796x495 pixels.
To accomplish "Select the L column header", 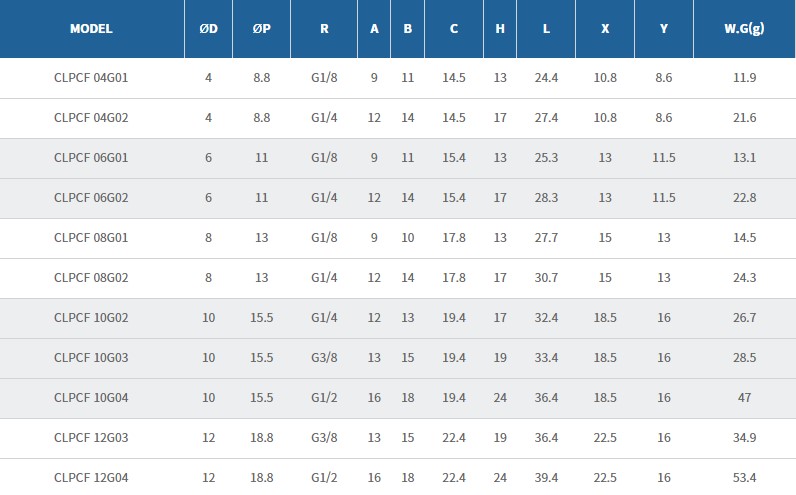I will pyautogui.click(x=546, y=29).
